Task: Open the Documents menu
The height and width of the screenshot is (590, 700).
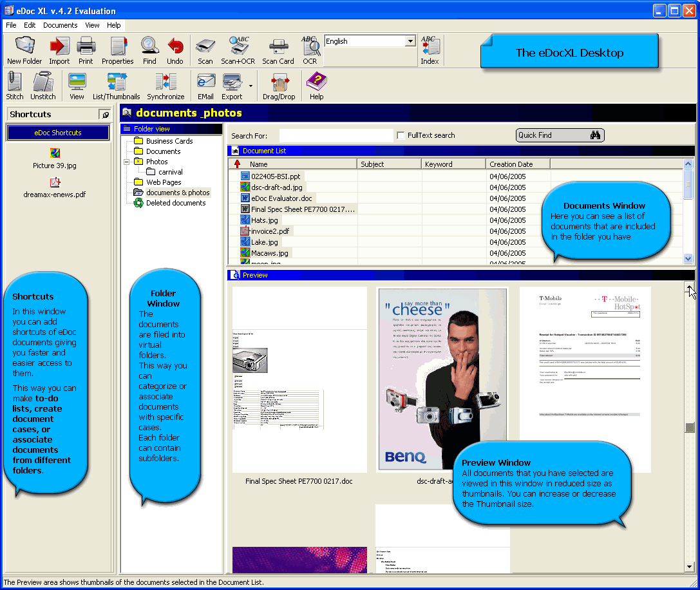Action: tap(61, 25)
